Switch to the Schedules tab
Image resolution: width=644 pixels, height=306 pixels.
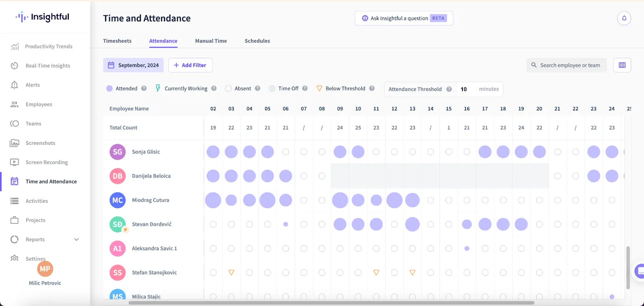click(257, 41)
